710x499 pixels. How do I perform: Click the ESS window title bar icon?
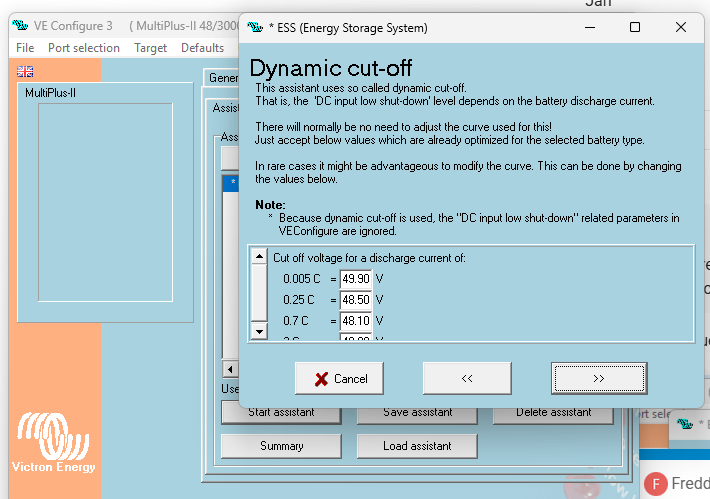(255, 28)
